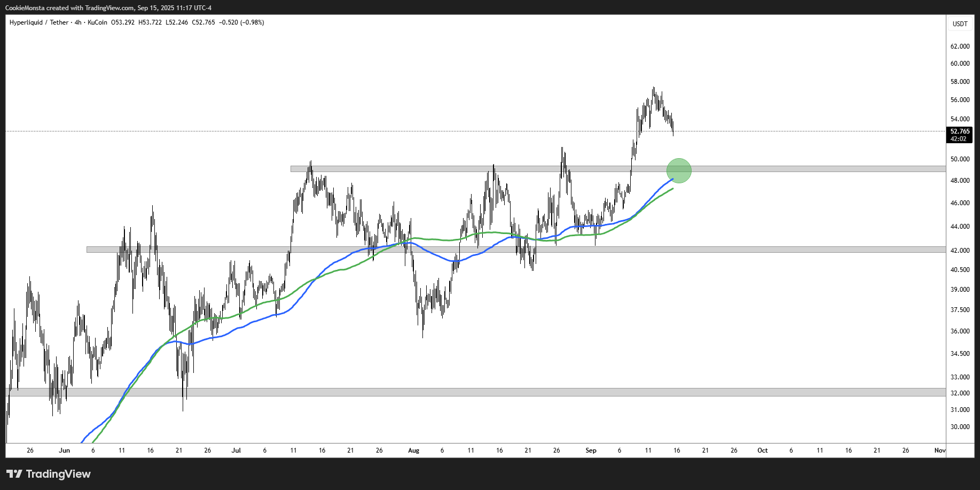
Task: Open the USDT currency selector
Action: pos(960,24)
